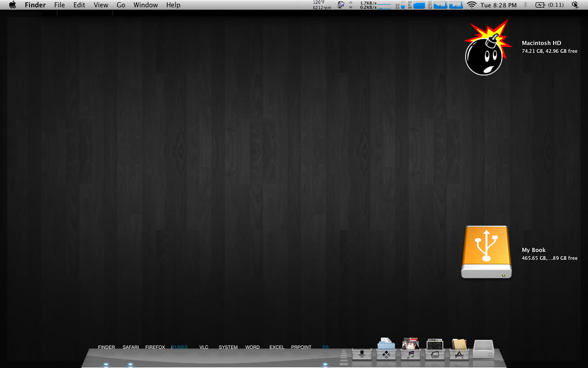Click the dock separator handle
The height and width of the screenshot is (368, 588).
(x=344, y=357)
